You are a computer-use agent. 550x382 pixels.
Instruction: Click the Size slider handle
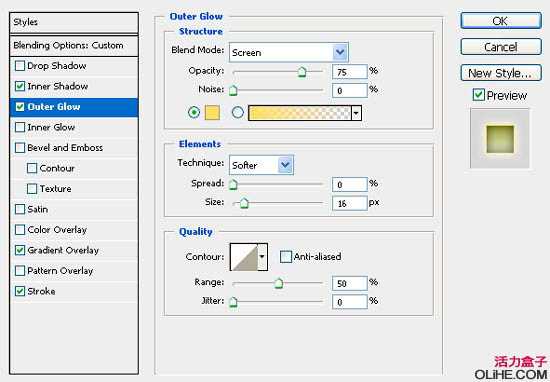pyautogui.click(x=244, y=203)
